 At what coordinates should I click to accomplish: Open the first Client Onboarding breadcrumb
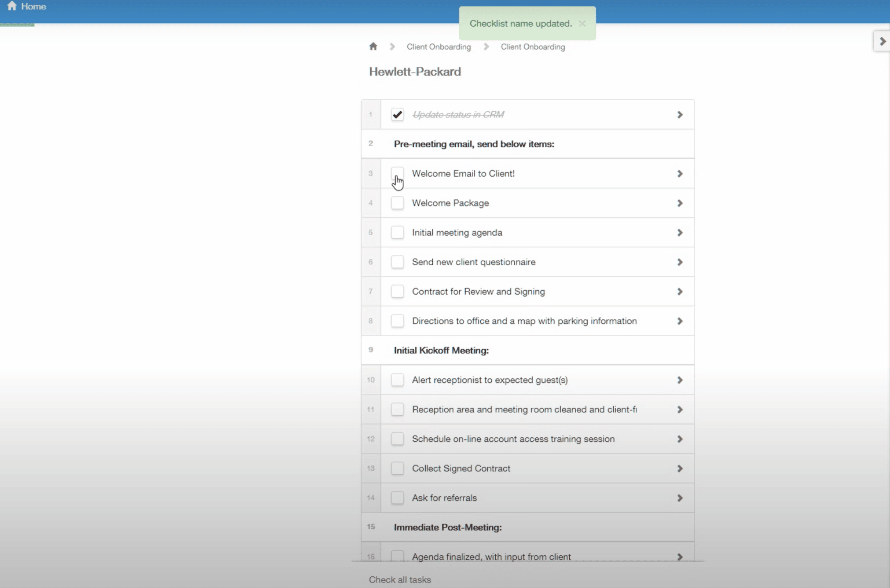tap(439, 47)
